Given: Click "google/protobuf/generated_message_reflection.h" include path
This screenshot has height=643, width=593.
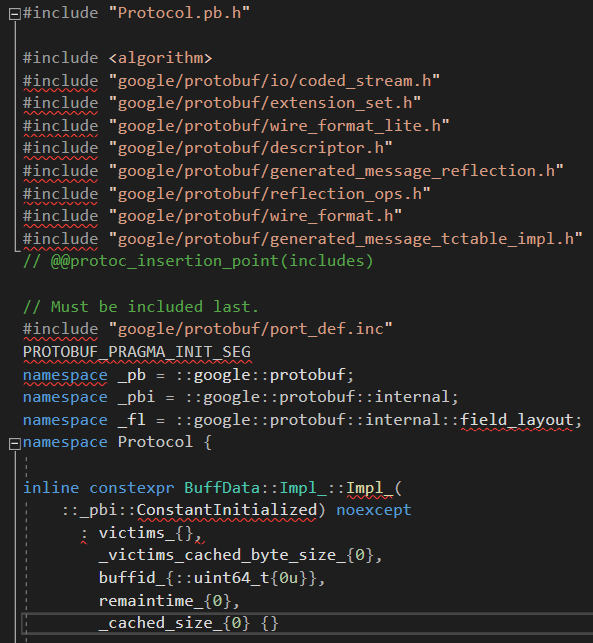Looking at the screenshot, I should [x=336, y=171].
